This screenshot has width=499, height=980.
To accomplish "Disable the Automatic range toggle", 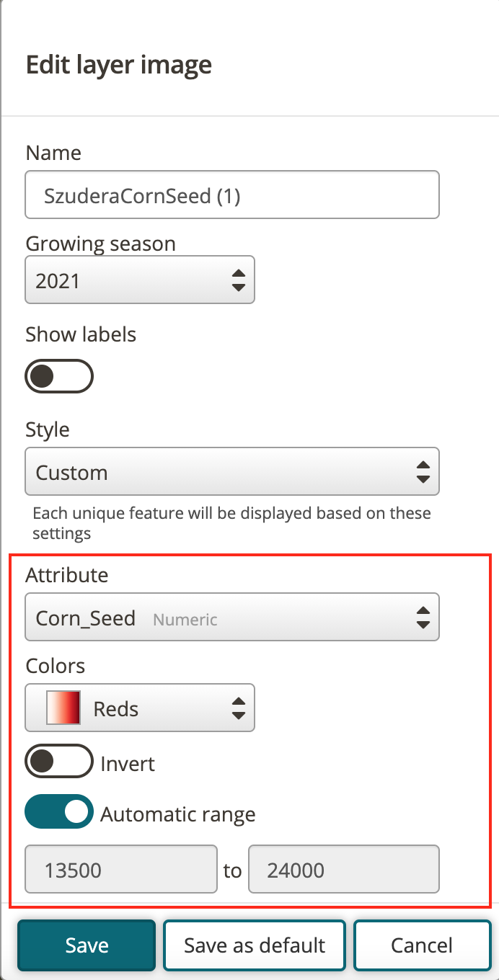I will point(59,812).
